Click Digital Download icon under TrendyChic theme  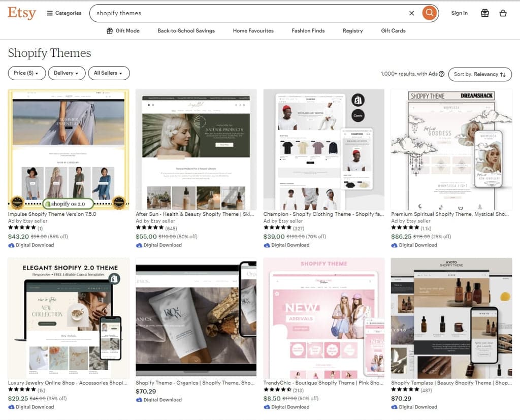click(267, 407)
